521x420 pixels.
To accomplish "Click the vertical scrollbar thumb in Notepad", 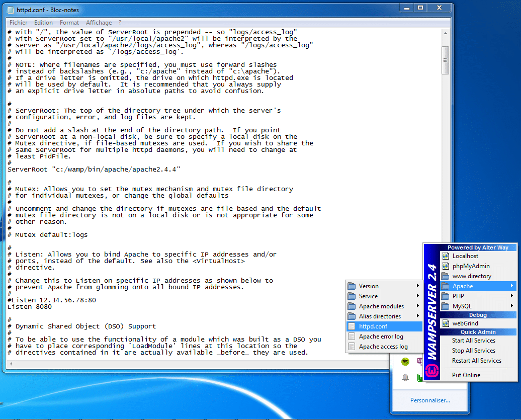I will [x=446, y=60].
